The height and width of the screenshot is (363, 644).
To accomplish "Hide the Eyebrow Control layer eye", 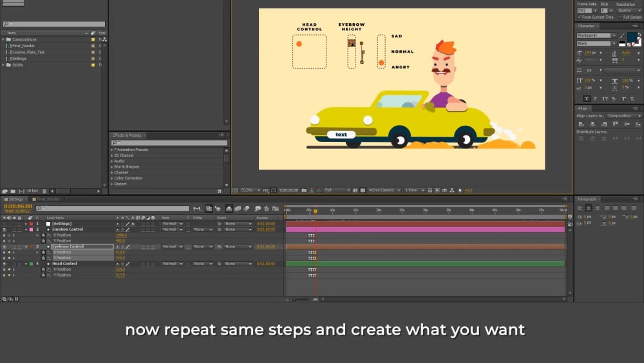I will (4, 247).
